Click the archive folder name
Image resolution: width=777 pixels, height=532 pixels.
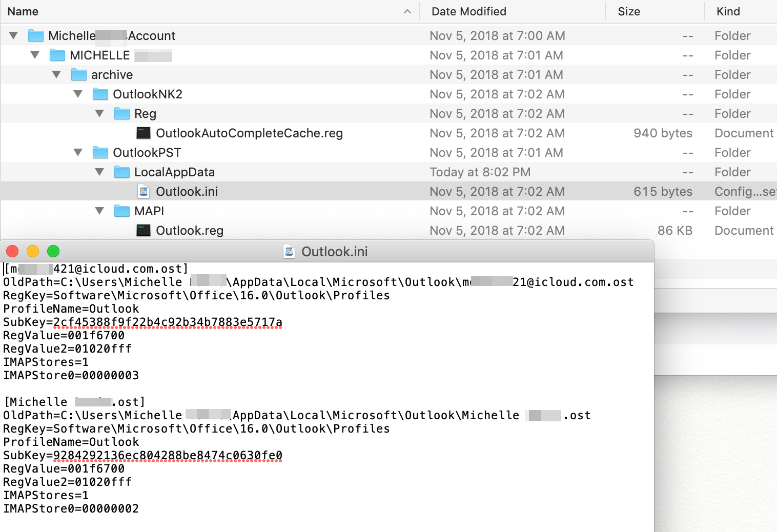coord(112,74)
